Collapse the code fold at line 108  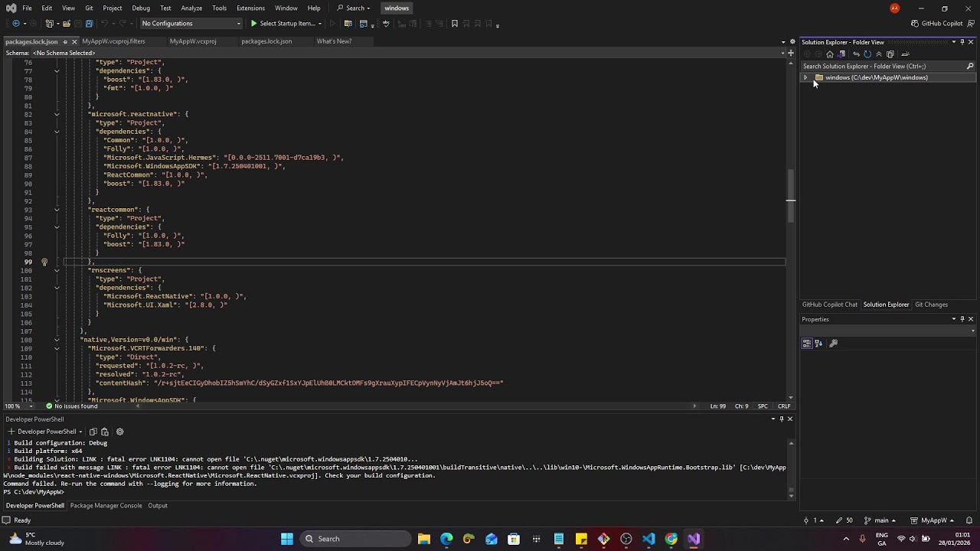coord(57,340)
